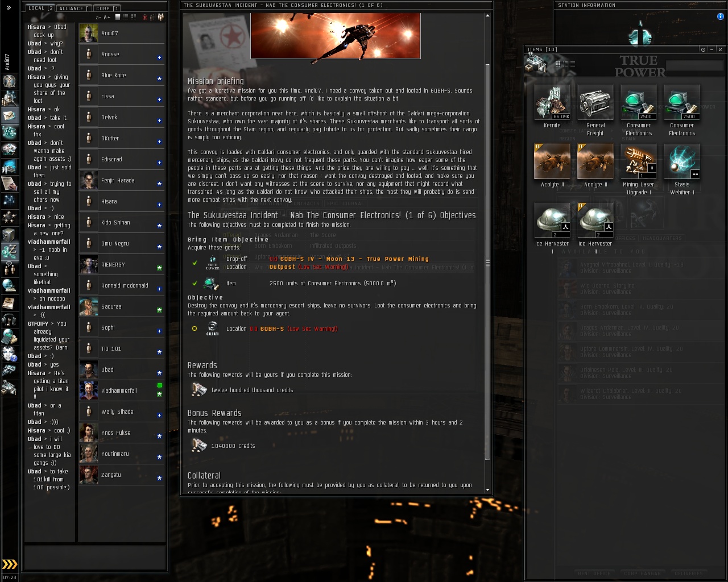Set chat member list to second display mode
Viewport: 728px width, 582px height.
(126, 17)
